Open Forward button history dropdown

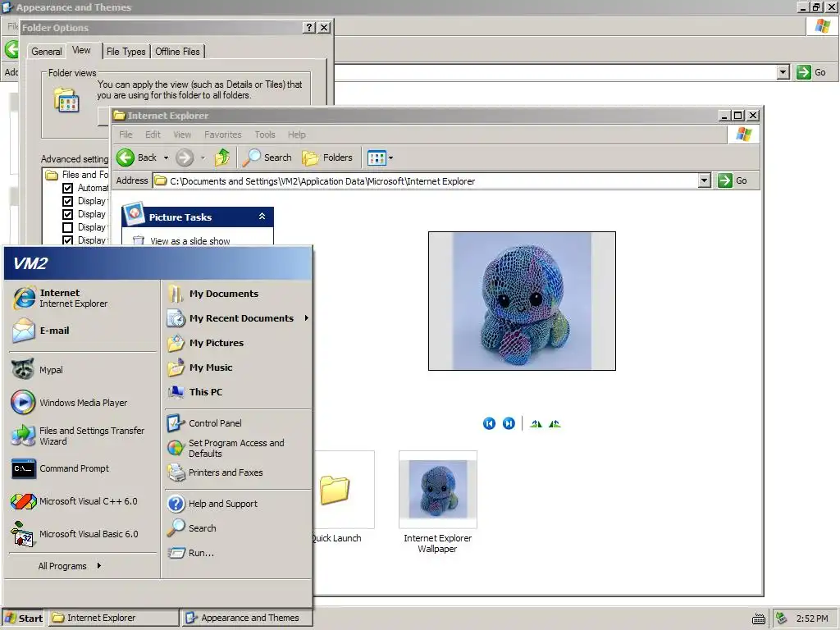coord(203,157)
